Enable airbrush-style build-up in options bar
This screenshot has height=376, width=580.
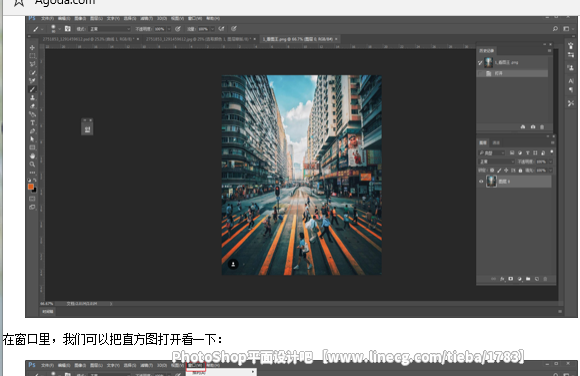[x=221, y=28]
